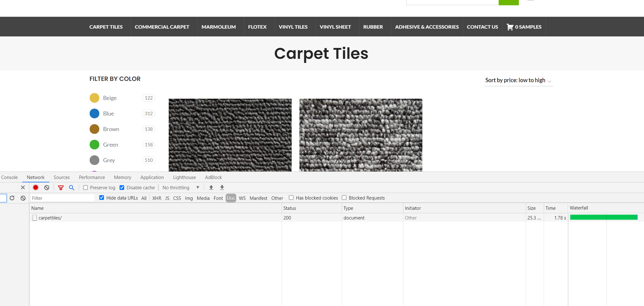Uncheck Disable cache checkbox

tap(122, 187)
